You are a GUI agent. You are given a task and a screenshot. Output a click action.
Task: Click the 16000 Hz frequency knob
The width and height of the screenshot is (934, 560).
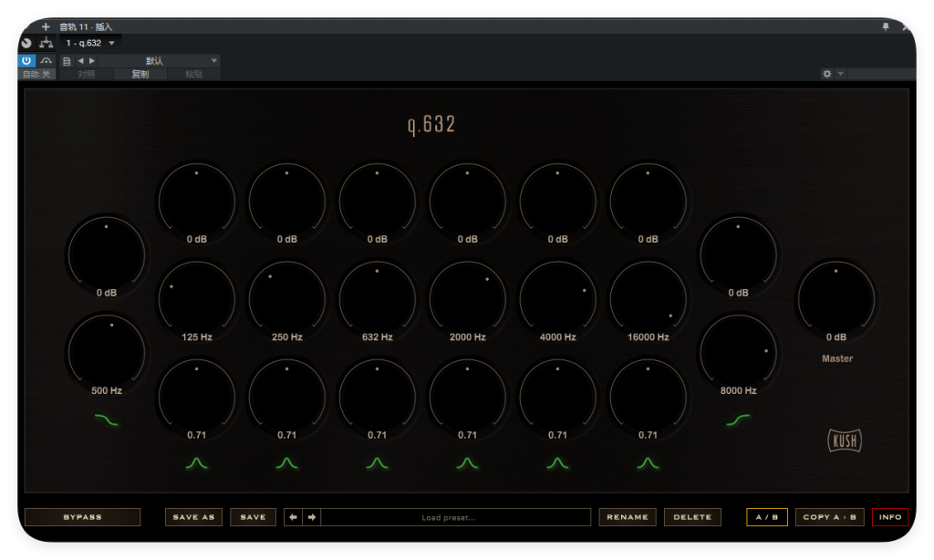(649, 300)
